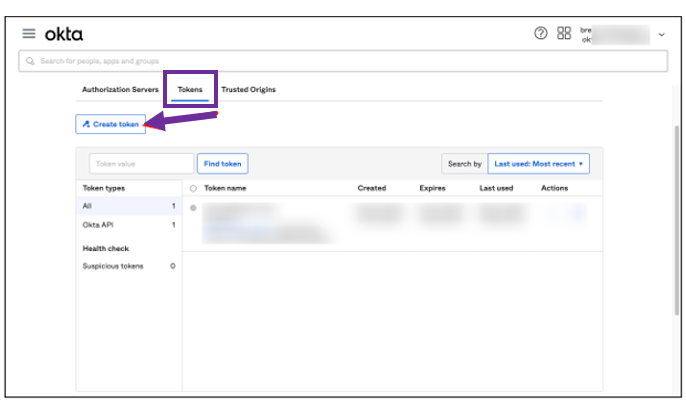Image resolution: width=686 pixels, height=411 pixels.
Task: Click the Token types heading
Action: 104,188
